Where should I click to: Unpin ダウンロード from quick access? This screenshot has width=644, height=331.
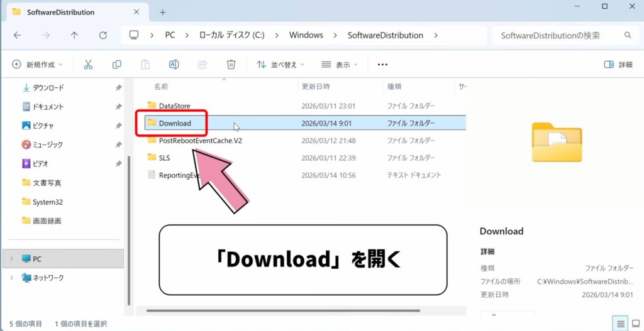119,88
